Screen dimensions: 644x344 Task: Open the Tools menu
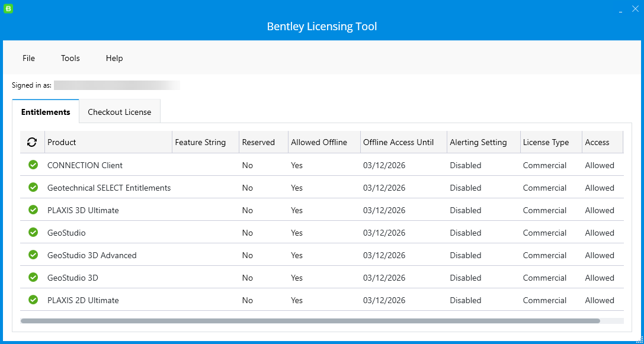pos(70,58)
